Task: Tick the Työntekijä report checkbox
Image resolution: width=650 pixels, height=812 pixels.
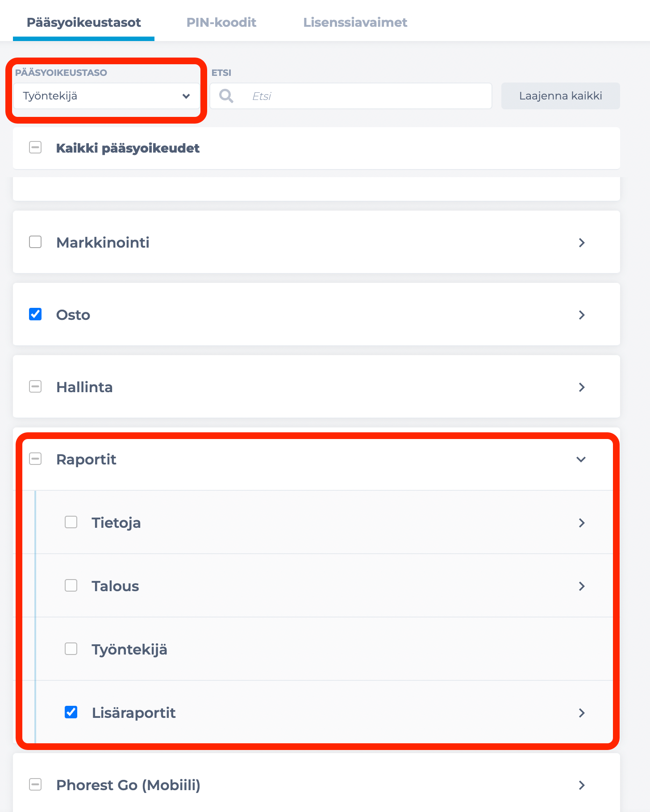Action: click(x=71, y=649)
